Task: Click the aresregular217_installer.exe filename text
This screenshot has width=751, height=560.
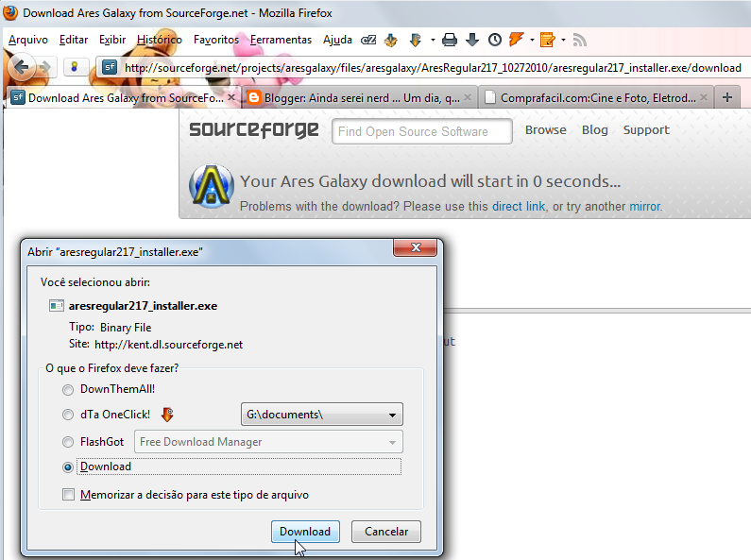Action: [143, 306]
